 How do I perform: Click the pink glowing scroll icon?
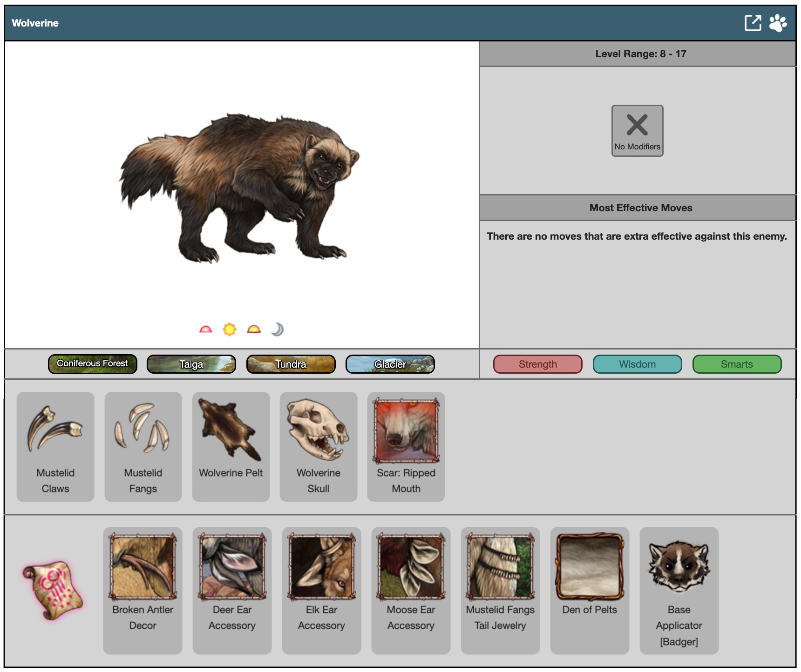pyautogui.click(x=53, y=590)
